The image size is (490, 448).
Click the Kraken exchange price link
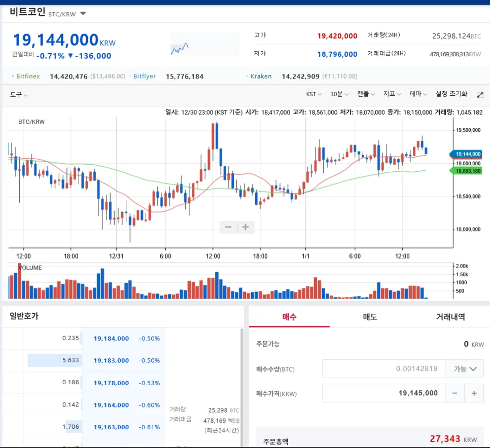click(x=261, y=76)
